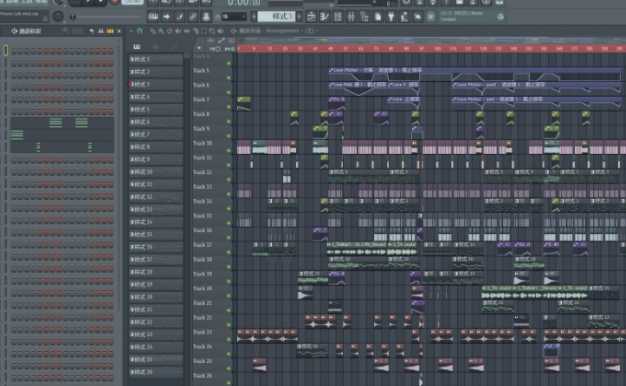Open the Piano roll from the main toolbar
The height and width of the screenshot is (386, 626).
[x=325, y=17]
